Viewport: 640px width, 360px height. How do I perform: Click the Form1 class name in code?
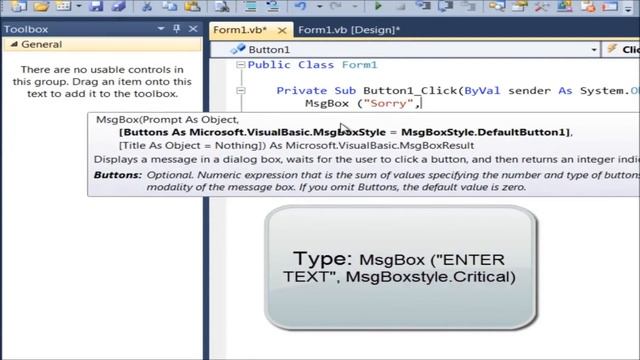[x=360, y=65]
